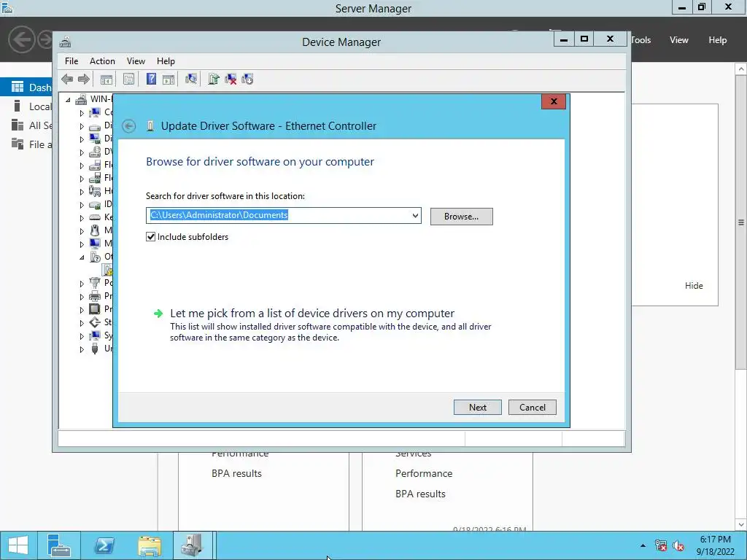Screen dimensions: 747x560
Task: Toggle the show/hide action pane toolbar icon
Action: coord(169,79)
